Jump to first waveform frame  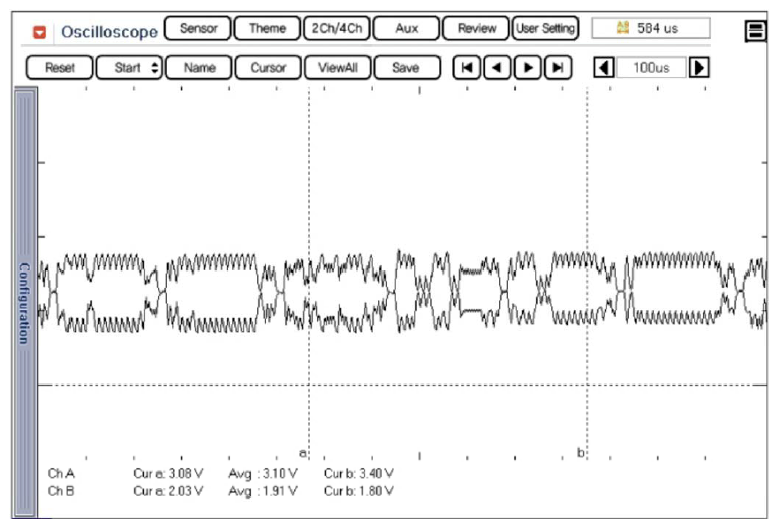pyautogui.click(x=466, y=68)
